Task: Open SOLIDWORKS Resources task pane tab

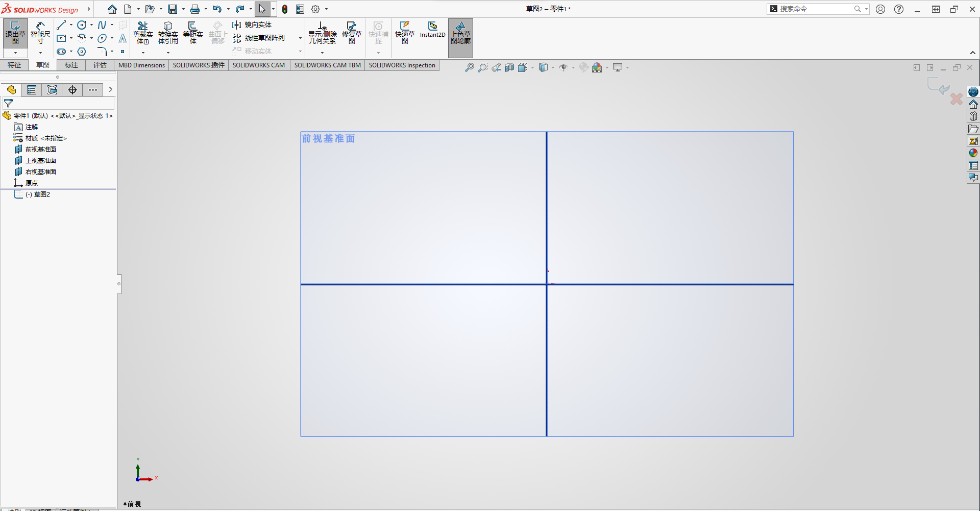Action: point(973,104)
